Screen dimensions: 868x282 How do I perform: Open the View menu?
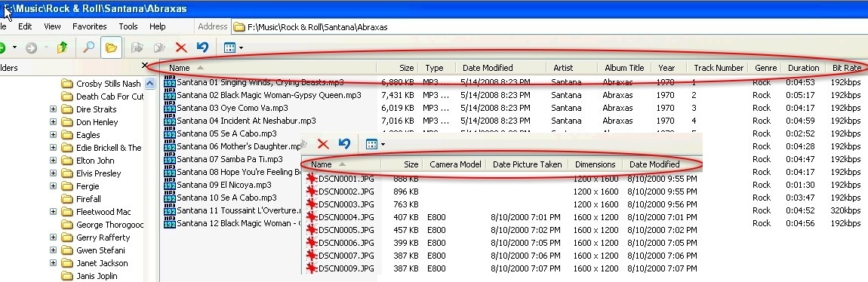coord(53,26)
